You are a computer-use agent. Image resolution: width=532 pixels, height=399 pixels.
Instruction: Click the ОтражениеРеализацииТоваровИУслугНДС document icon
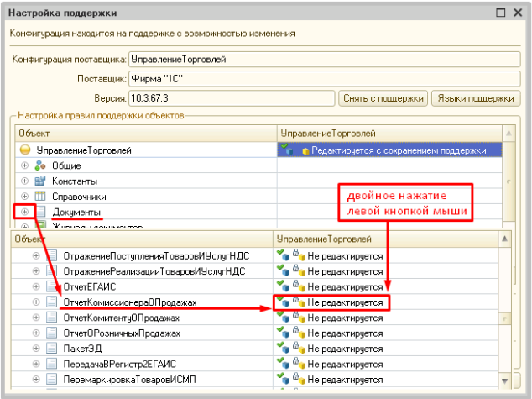pyautogui.click(x=51, y=271)
